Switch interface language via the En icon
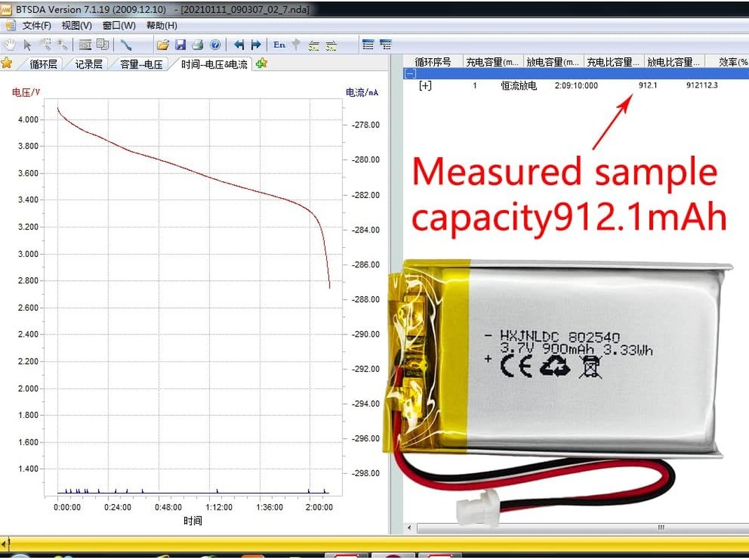Screen dimensions: 749x560 [x=279, y=43]
